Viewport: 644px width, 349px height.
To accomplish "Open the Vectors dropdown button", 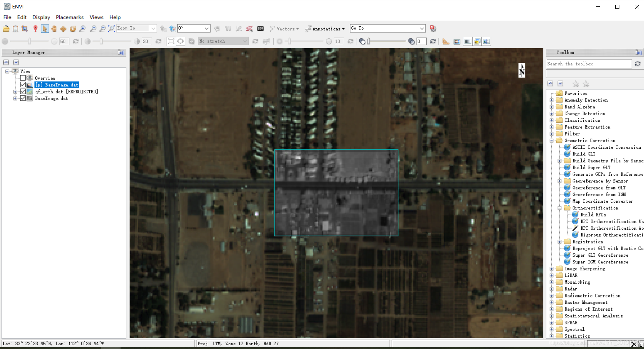I will (x=284, y=29).
